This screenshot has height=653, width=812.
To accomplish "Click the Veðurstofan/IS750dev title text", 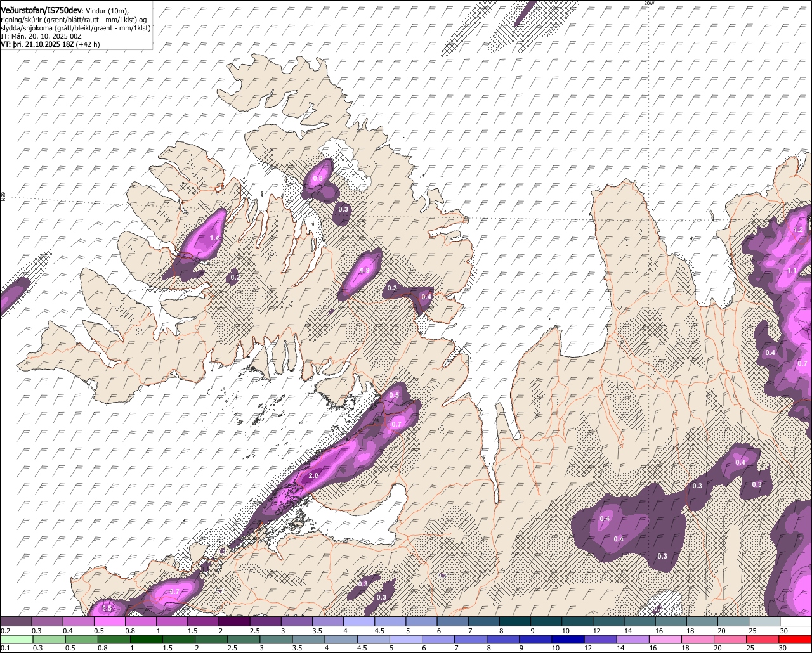I will click(42, 10).
